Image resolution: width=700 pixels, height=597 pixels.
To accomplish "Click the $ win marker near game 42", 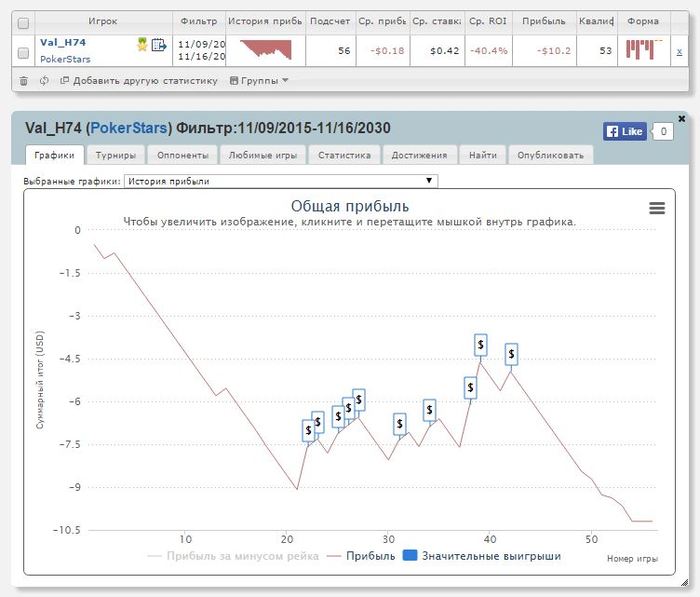I will (511, 354).
